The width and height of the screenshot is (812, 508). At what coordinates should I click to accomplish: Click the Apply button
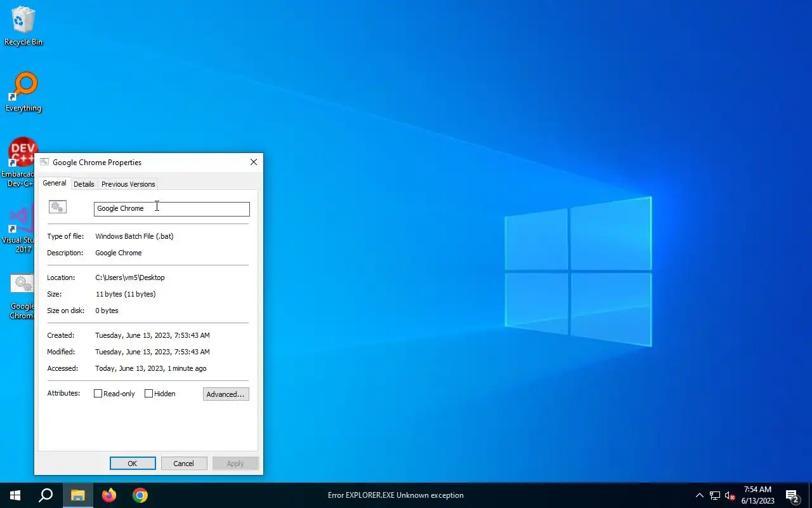(235, 464)
